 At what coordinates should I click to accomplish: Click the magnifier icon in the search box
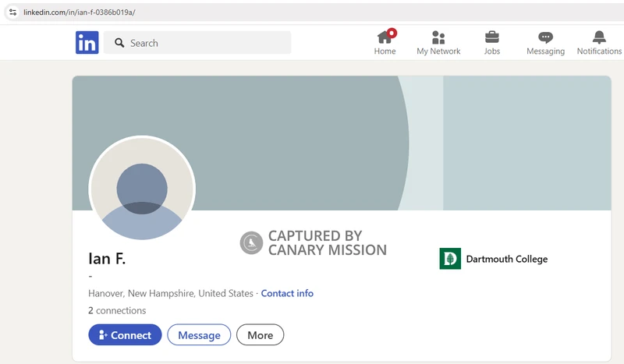119,43
